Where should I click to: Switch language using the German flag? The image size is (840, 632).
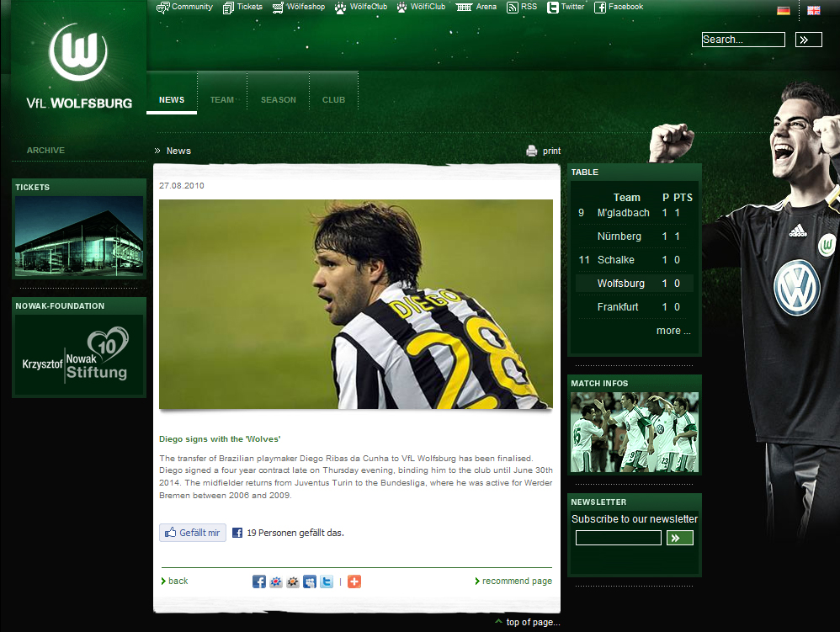784,10
